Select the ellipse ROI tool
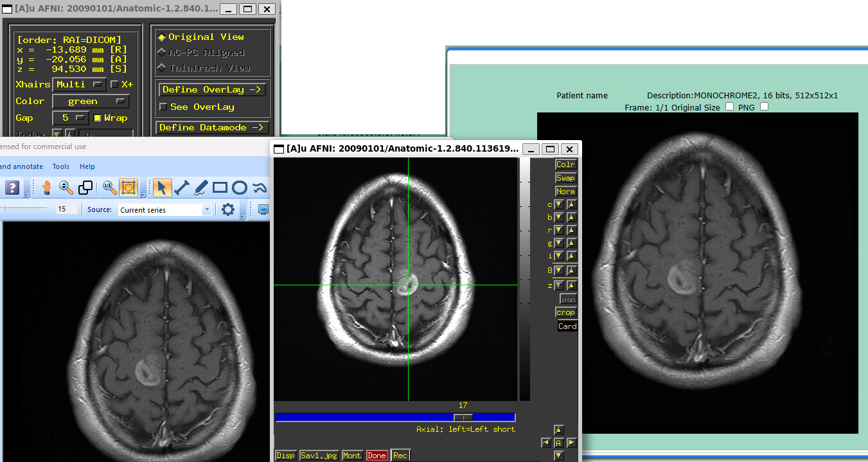Image resolution: width=868 pixels, height=462 pixels. coord(240,188)
